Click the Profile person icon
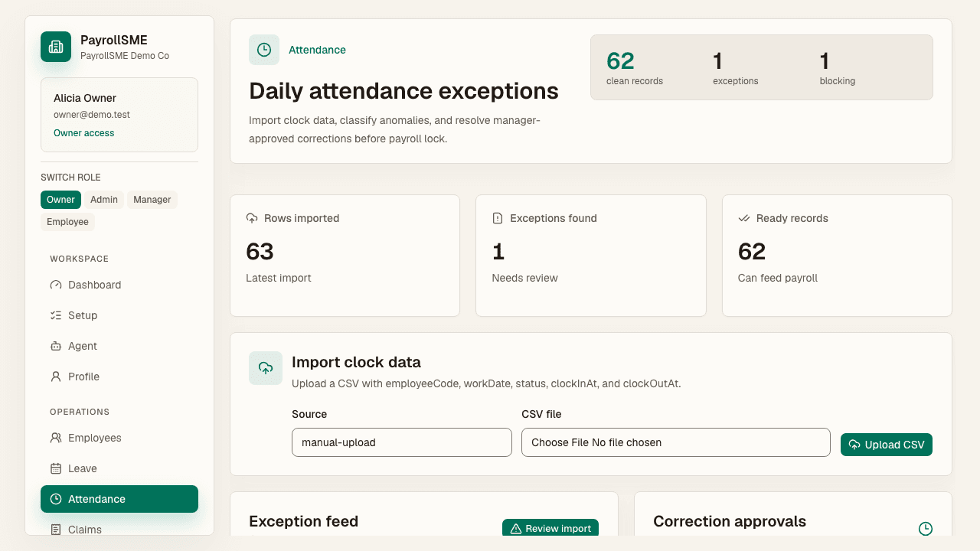 pyautogui.click(x=56, y=377)
